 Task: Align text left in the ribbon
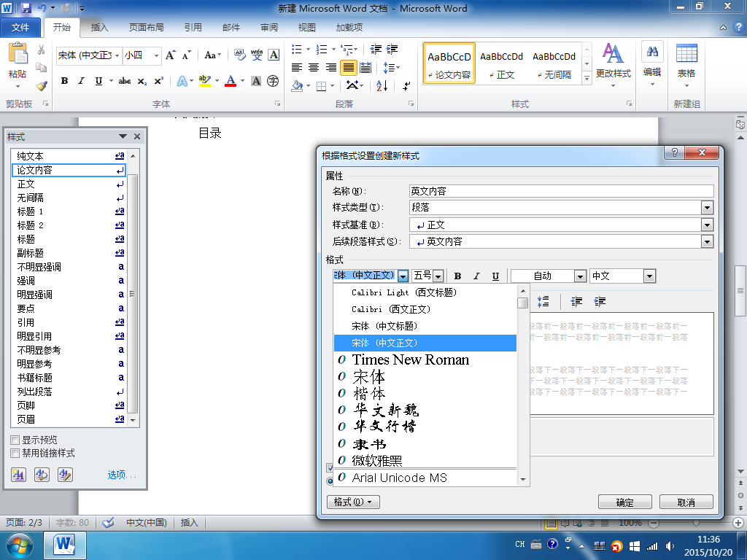tap(297, 68)
